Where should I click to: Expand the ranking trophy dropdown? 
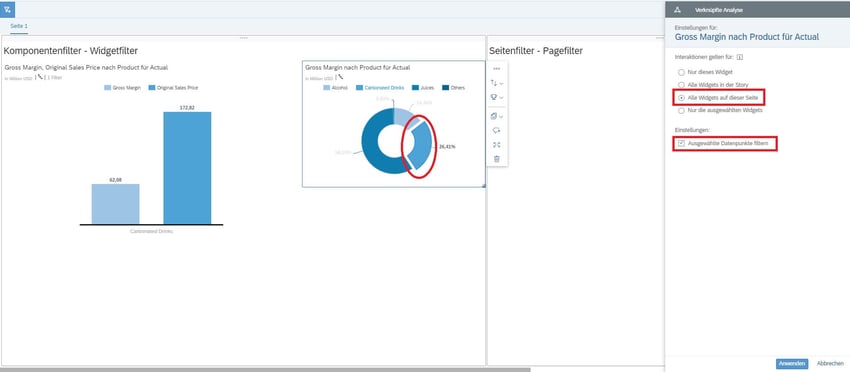tap(497, 98)
